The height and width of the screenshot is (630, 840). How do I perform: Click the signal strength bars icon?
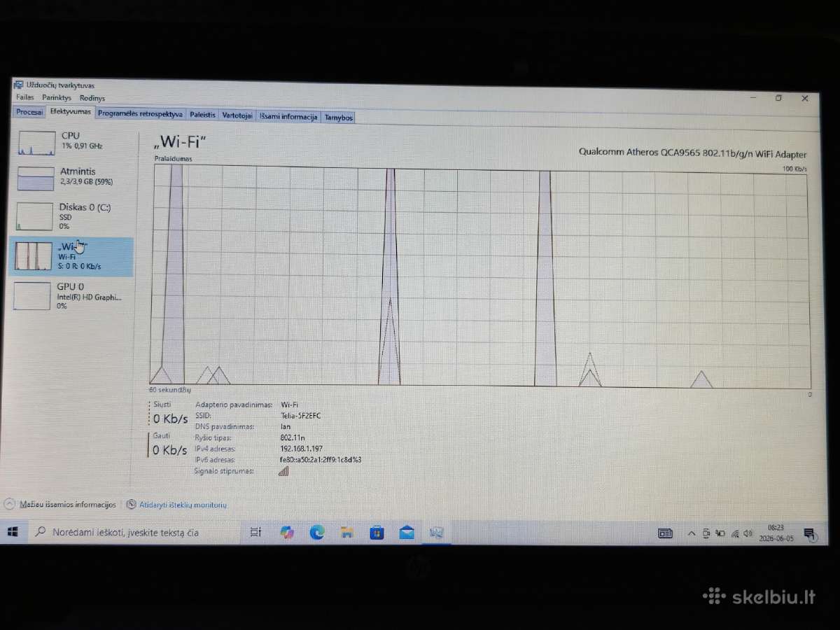tap(283, 471)
